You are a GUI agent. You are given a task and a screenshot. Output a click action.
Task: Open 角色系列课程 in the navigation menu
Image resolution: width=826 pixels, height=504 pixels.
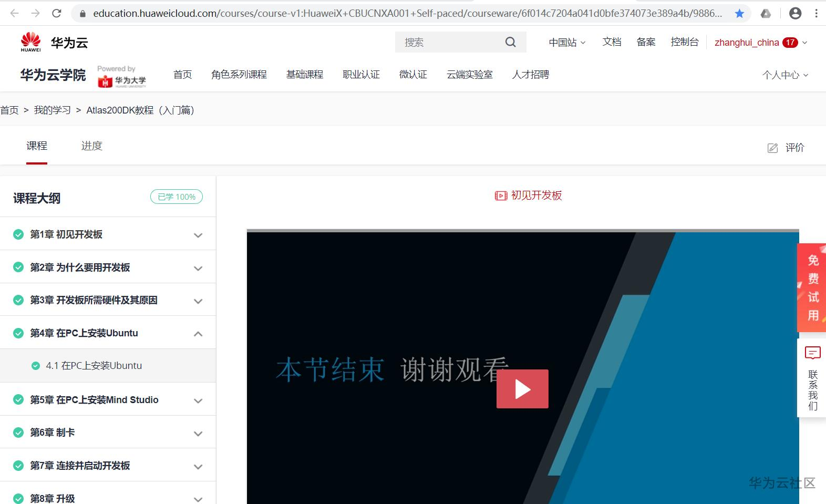coord(239,75)
